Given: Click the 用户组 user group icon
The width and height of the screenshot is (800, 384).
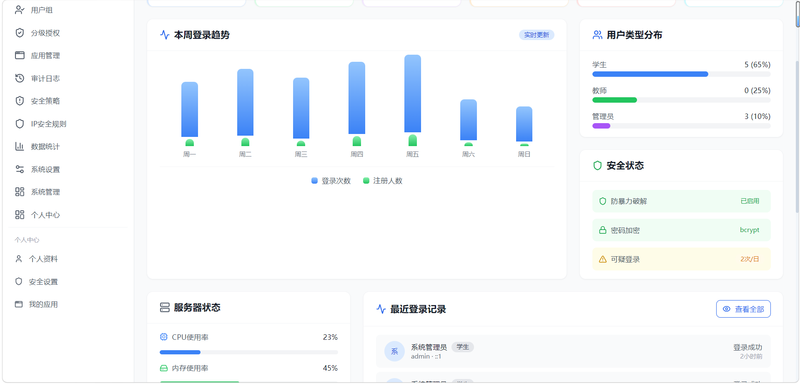Looking at the screenshot, I should tap(19, 10).
